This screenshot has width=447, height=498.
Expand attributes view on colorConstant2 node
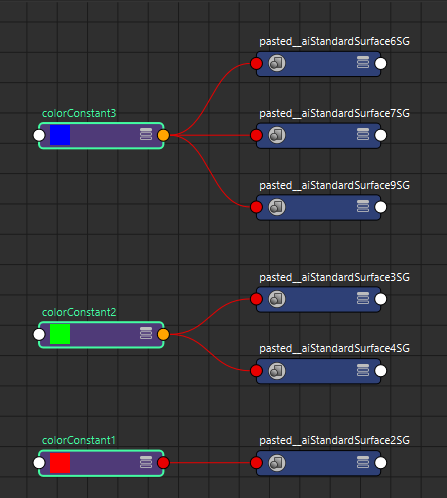pos(146,333)
